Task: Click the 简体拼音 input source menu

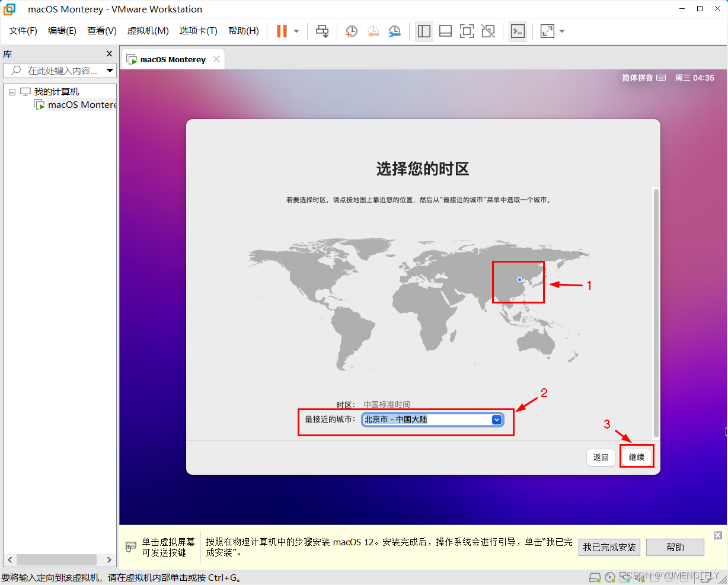Action: tap(644, 78)
